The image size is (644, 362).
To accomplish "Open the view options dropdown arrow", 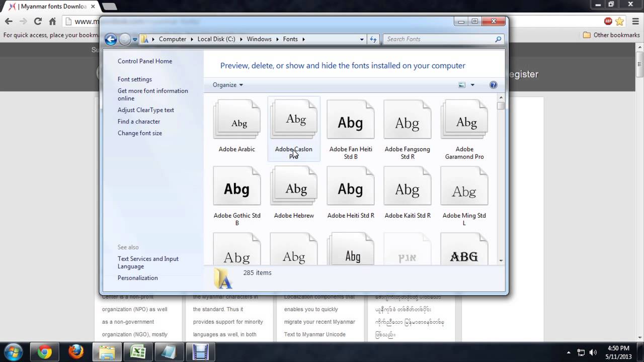I will pyautogui.click(x=472, y=85).
